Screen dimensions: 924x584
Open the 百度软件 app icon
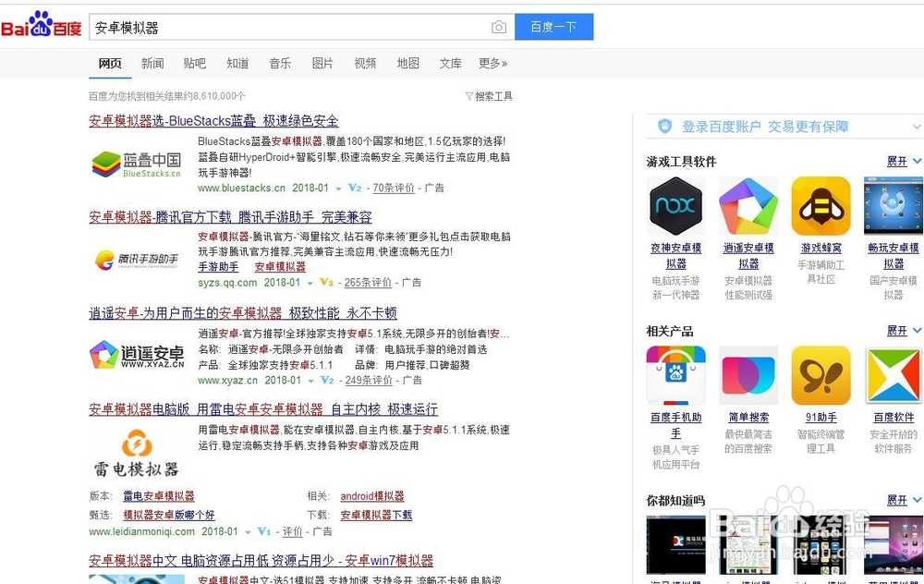(x=892, y=374)
